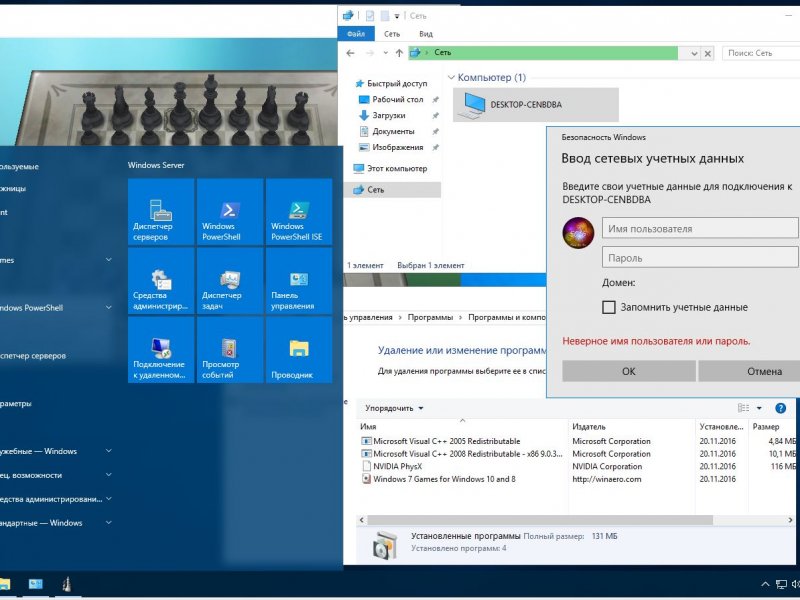The image size is (800, 600).
Task: Expand the Стандартные — Windows group
Action: tap(109, 523)
